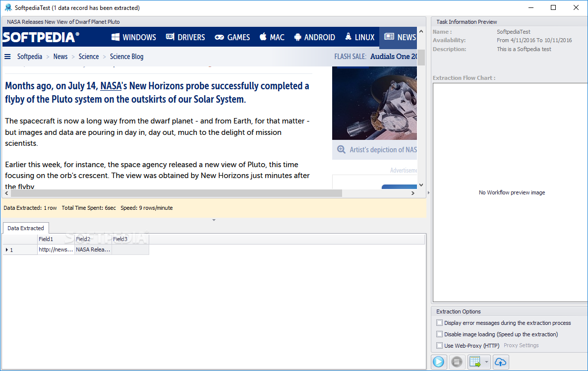Open the Linux menu on Softpedia

pos(359,37)
